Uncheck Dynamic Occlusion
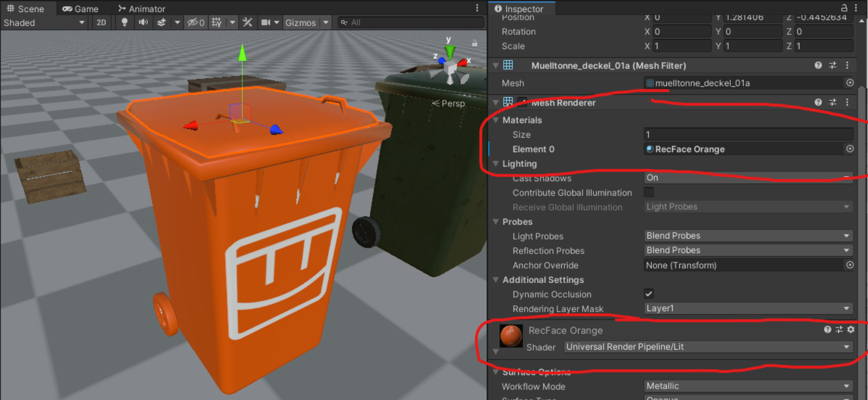The width and height of the screenshot is (868, 400). [649, 294]
